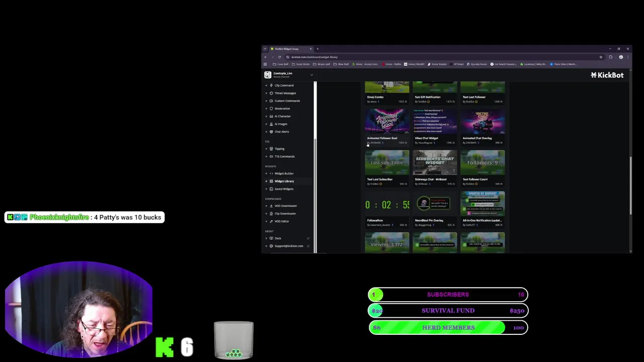Open the Followathon timer widget thumbnail
The height and width of the screenshot is (362, 644).
click(387, 204)
